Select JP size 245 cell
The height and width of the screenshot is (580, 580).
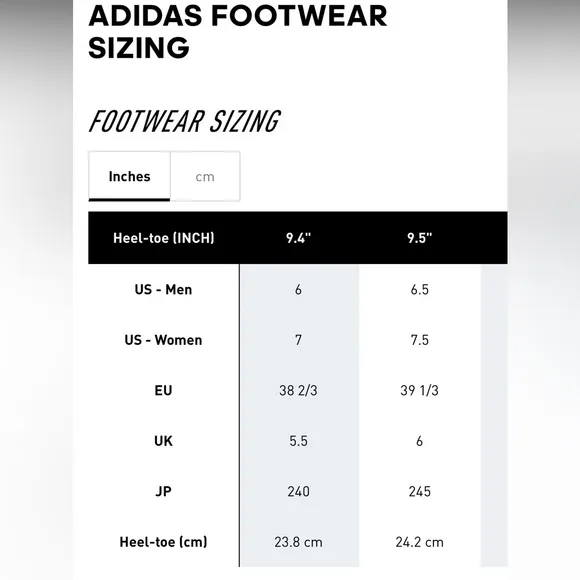click(419, 491)
